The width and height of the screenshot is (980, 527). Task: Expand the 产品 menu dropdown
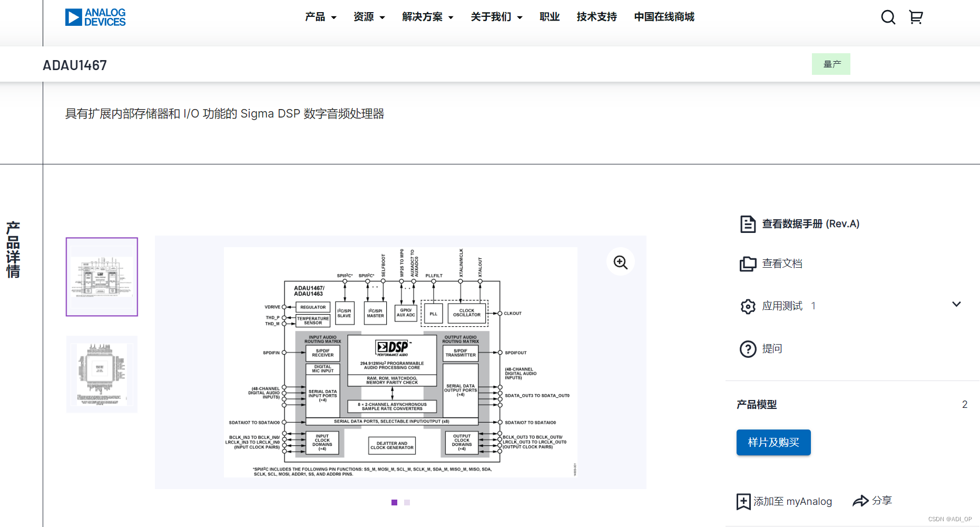pyautogui.click(x=320, y=17)
